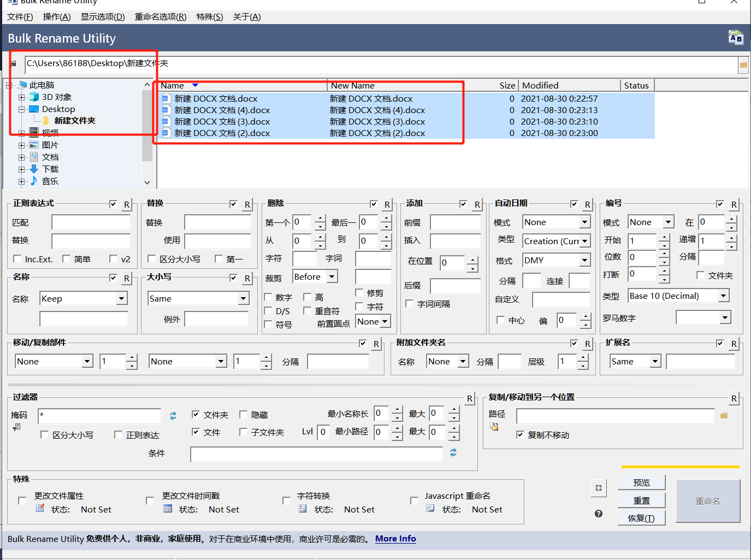The width and height of the screenshot is (751, 560).
Task: Click the refresh icon beside 掩码 field
Action: (173, 416)
